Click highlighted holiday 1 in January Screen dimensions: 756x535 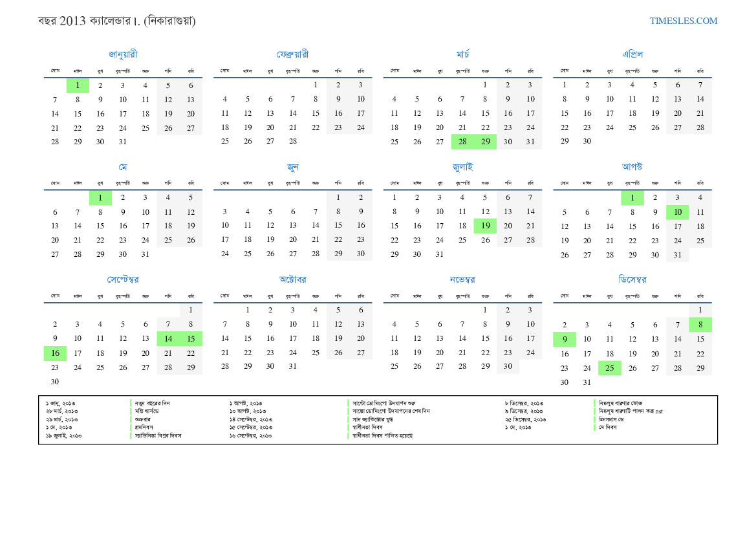click(x=78, y=85)
